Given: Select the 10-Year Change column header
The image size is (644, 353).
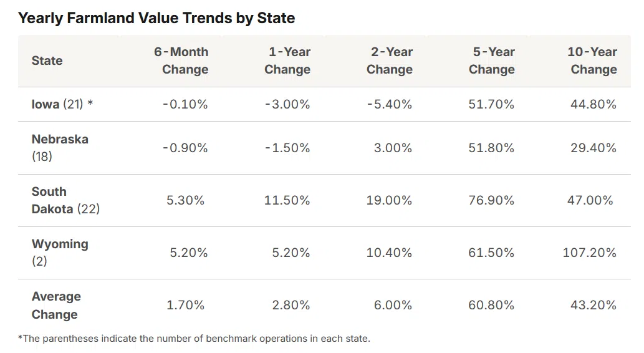Looking at the screenshot, I should point(593,60).
